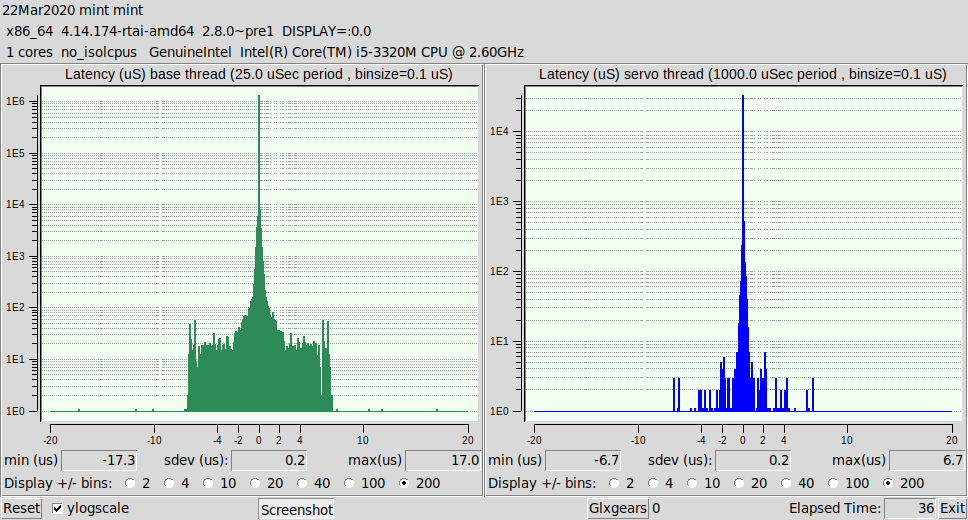Screen dimensions: 968x520
Task: Click the Intel Core i5-3320M CPU text
Action: coord(382,52)
